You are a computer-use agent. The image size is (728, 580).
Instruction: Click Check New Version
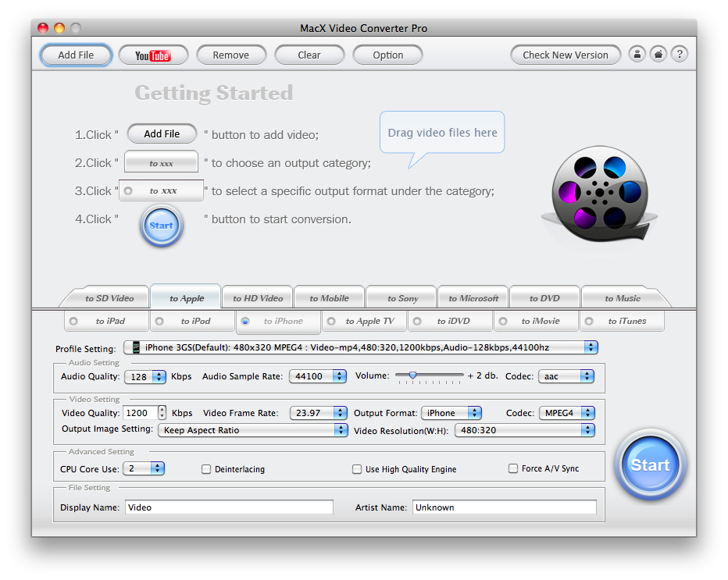[x=566, y=55]
